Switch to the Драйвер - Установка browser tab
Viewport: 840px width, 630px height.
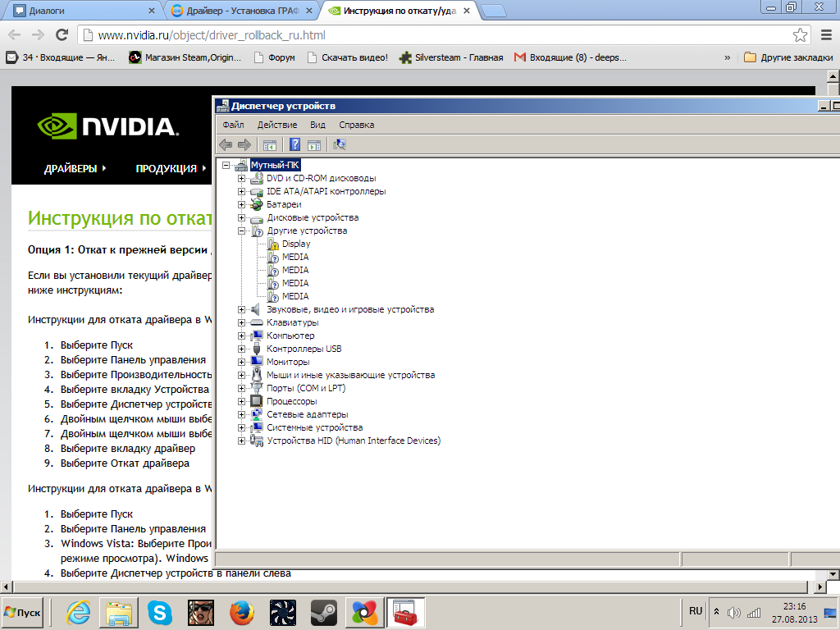click(241, 11)
